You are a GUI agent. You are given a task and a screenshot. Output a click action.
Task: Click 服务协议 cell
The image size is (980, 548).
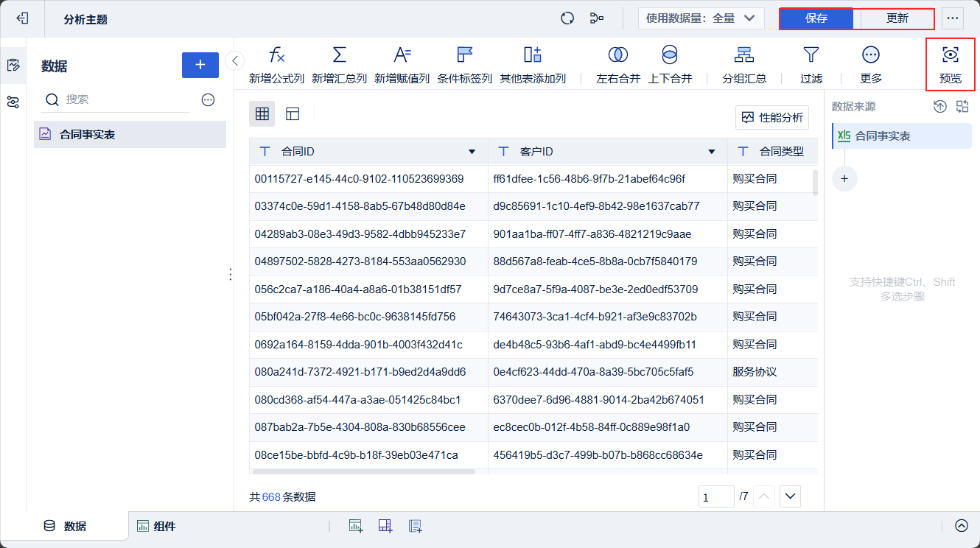point(772,372)
